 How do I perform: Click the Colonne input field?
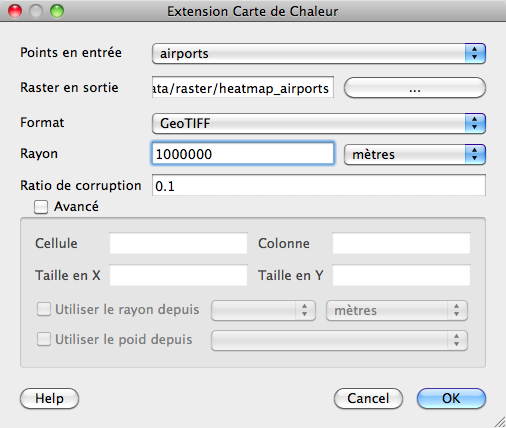401,243
